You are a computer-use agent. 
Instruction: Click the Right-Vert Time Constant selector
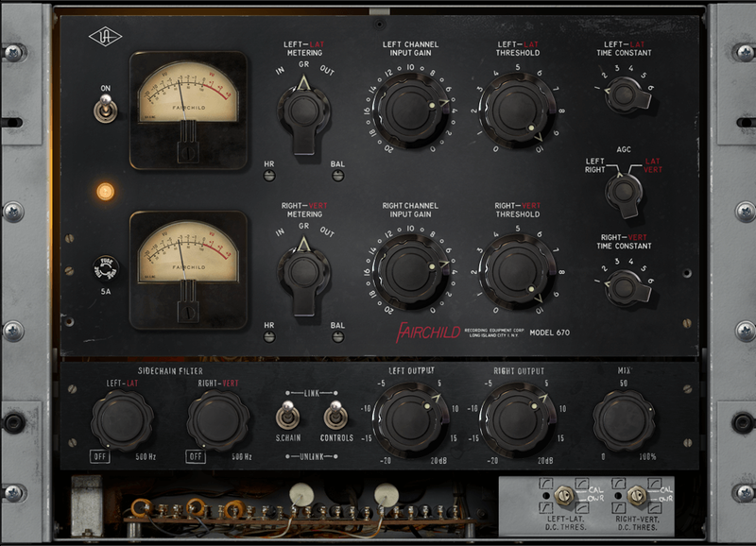(627, 288)
